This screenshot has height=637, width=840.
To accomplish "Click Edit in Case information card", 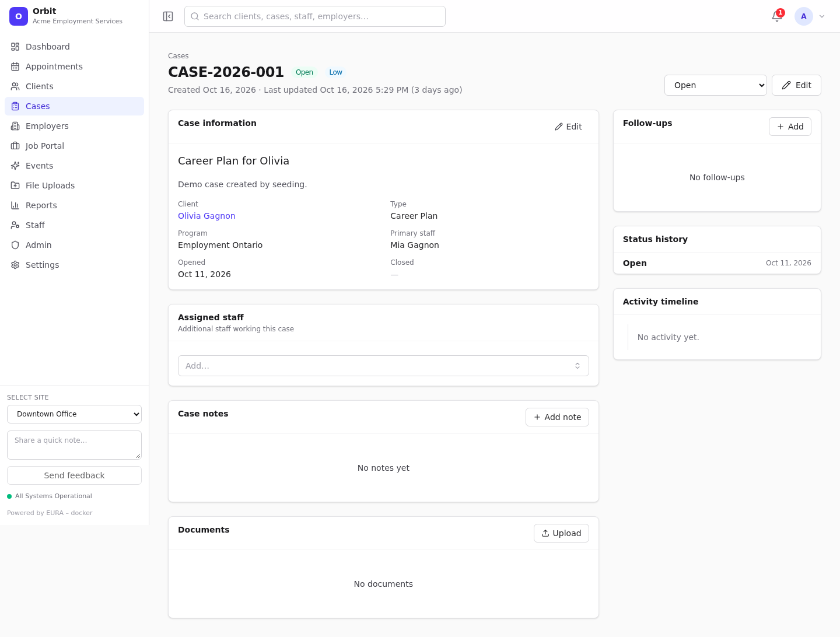I will [568, 127].
